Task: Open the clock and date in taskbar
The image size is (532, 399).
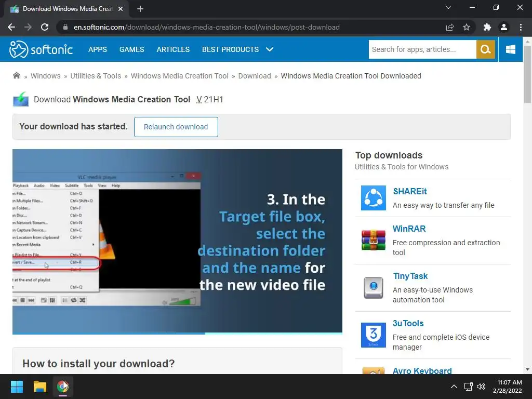Action: [507, 387]
